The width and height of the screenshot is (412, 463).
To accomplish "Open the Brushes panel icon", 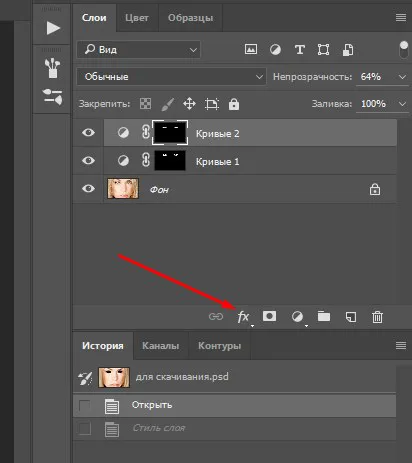I will coord(52,68).
